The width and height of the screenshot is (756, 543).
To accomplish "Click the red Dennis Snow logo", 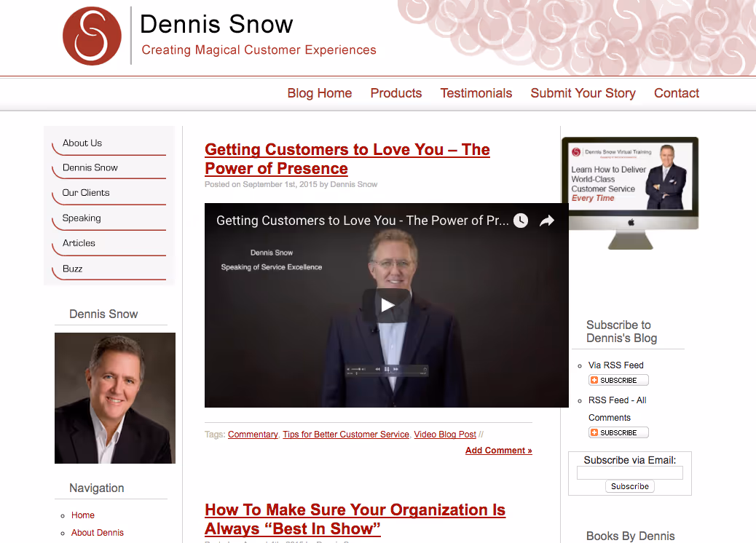I will pyautogui.click(x=92, y=36).
